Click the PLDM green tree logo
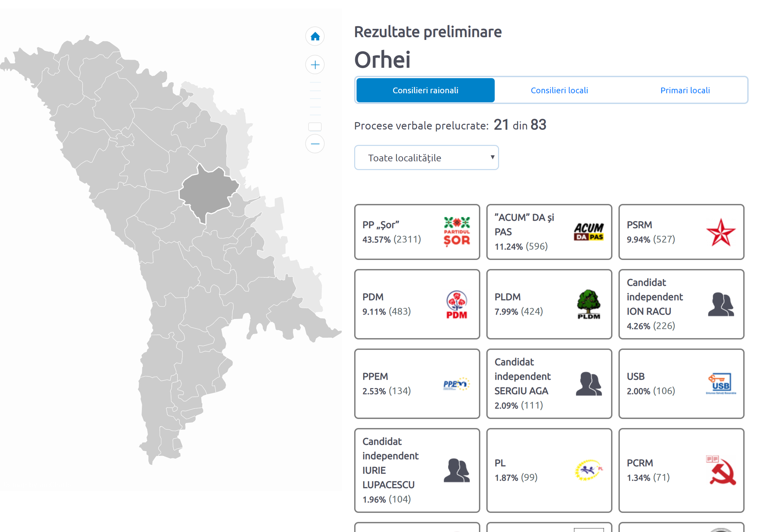This screenshot has width=759, height=532. pos(589,304)
